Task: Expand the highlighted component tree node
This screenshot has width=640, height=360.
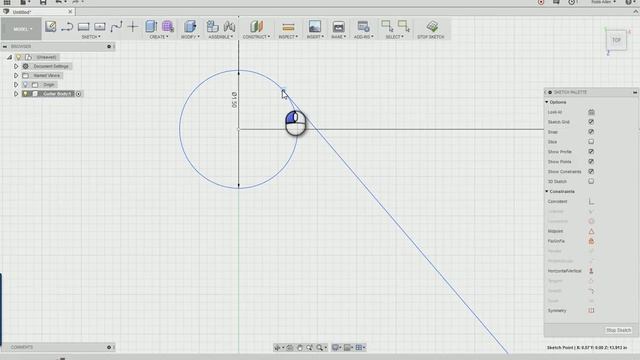Action: click(16, 94)
